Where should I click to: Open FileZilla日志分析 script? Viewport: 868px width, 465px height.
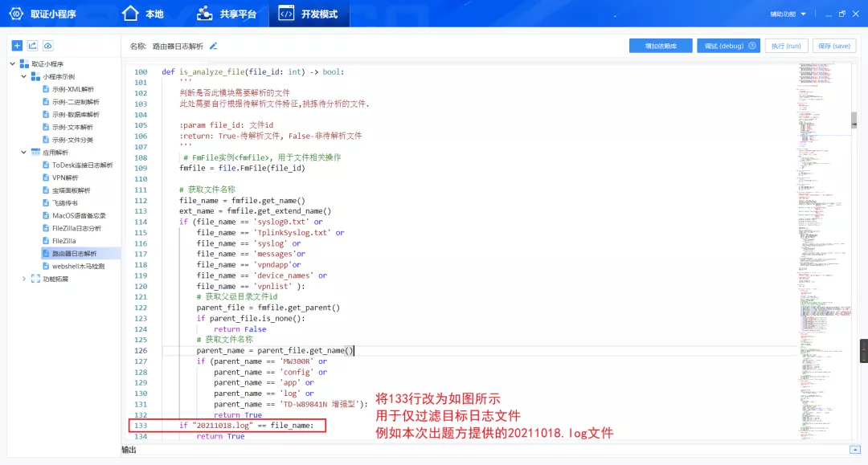(x=76, y=228)
